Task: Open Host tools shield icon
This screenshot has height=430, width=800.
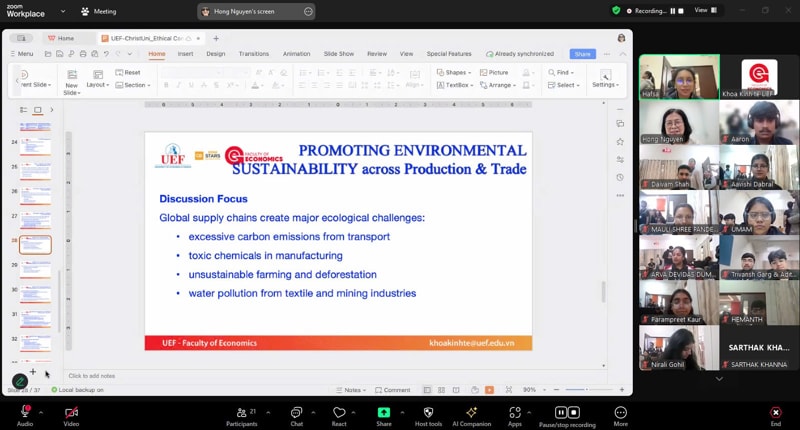Action: [428, 412]
